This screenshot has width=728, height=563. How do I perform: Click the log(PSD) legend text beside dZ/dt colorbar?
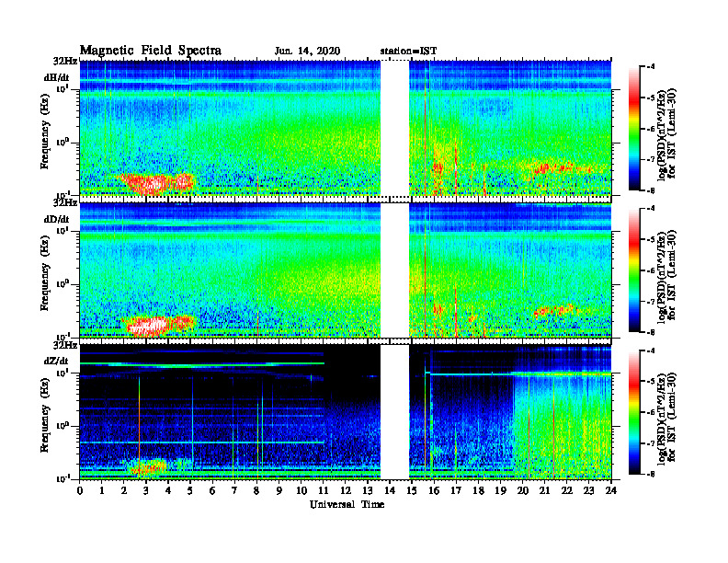click(666, 418)
